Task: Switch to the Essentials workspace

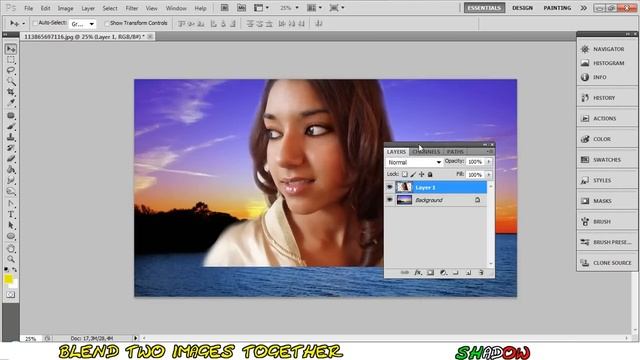Action: (x=484, y=8)
